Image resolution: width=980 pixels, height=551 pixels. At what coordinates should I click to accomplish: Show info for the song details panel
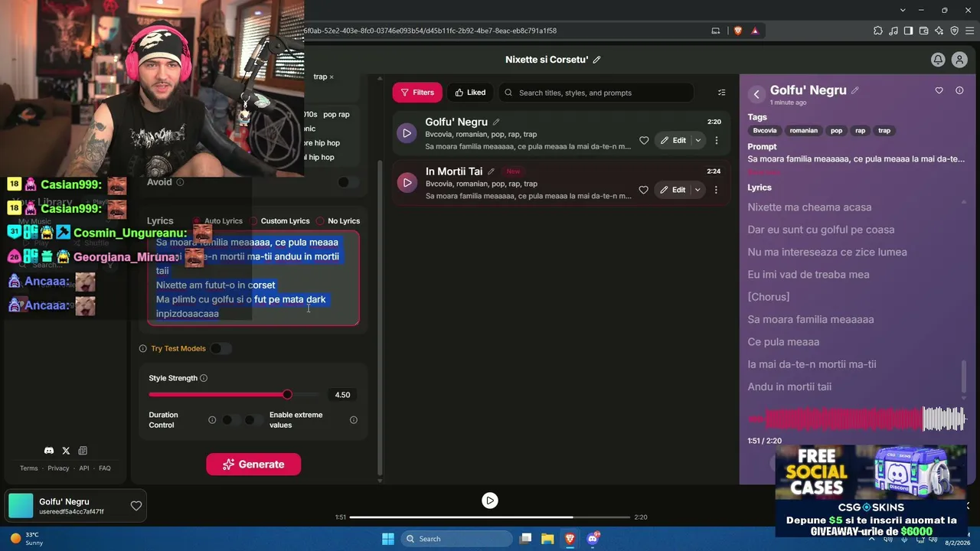959,90
